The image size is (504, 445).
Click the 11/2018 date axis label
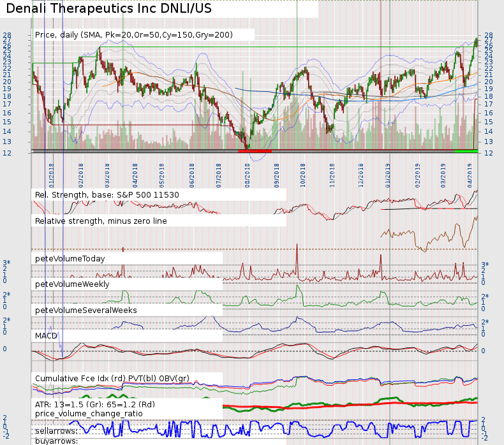[x=332, y=176]
